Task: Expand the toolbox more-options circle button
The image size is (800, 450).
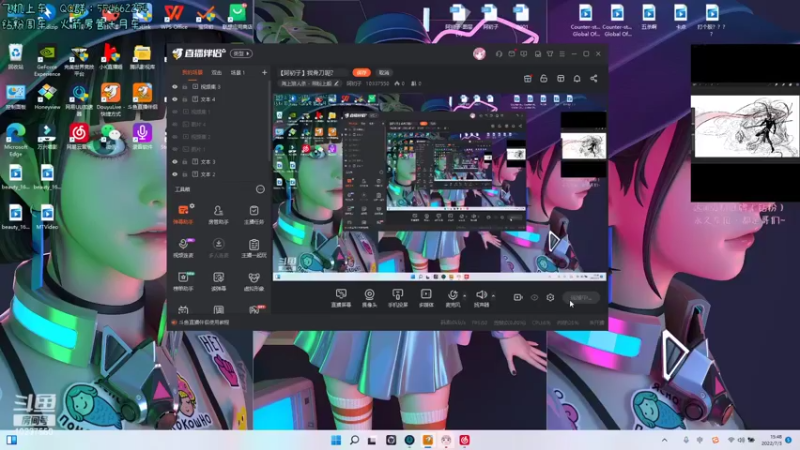Action: pyautogui.click(x=260, y=189)
